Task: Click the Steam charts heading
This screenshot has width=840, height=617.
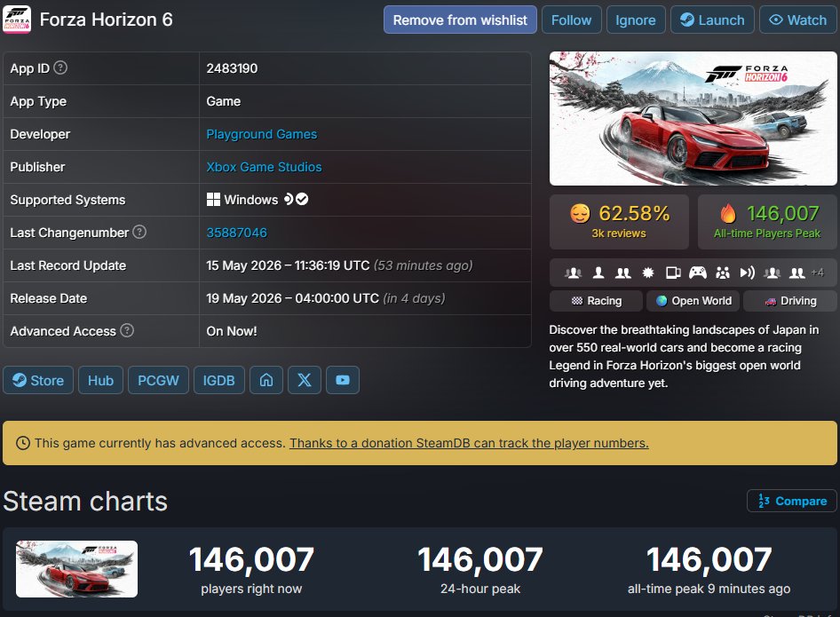Action: pyautogui.click(x=85, y=502)
